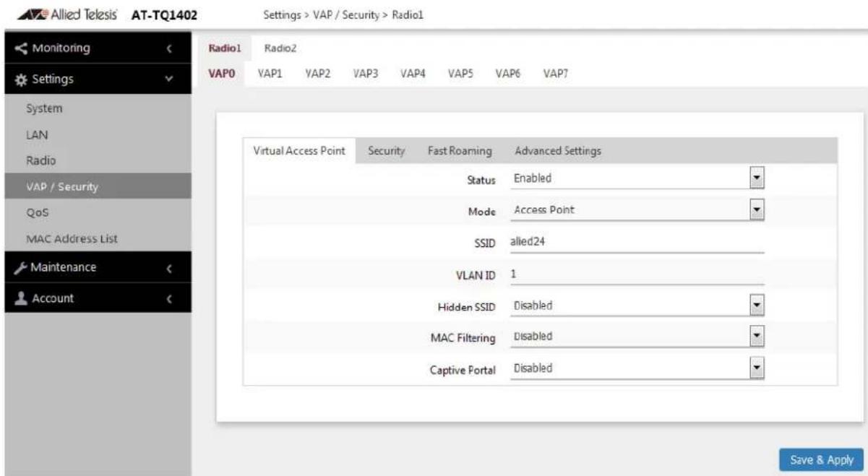Expand the Monitoring menu chevron
Viewport: 868px width, 476px height.
[169, 49]
